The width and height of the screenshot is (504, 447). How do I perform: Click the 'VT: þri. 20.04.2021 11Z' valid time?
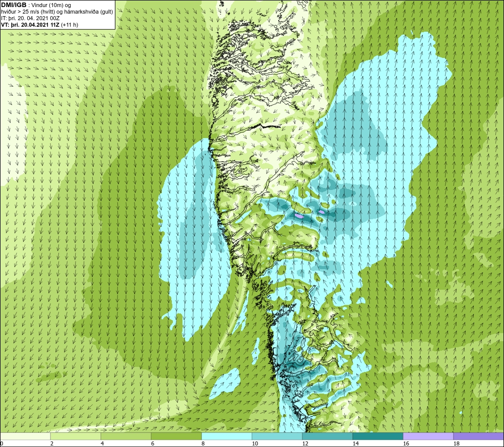[x=30, y=25]
